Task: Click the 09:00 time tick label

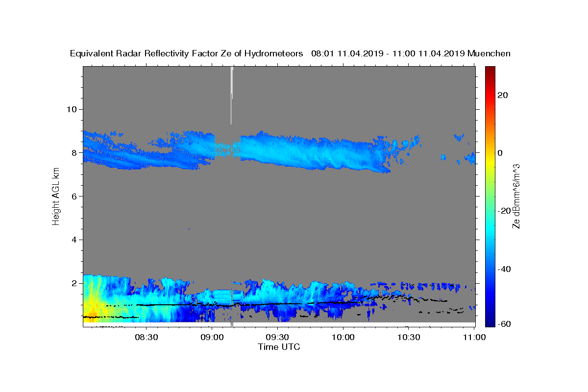Action: point(212,338)
